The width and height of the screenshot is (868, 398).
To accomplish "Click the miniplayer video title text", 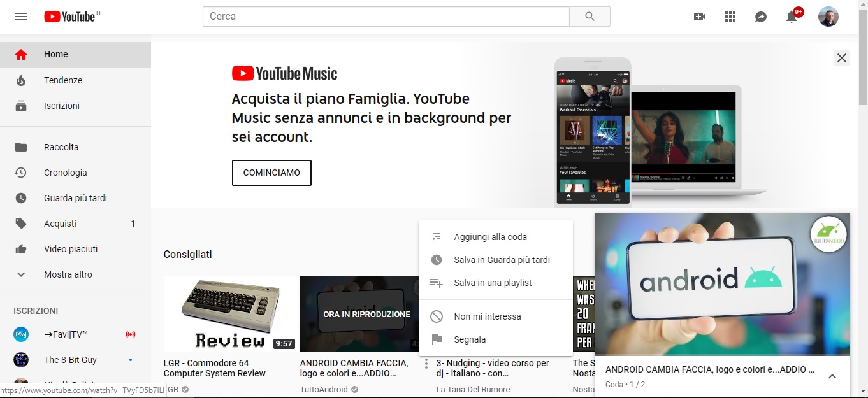I will pyautogui.click(x=710, y=369).
